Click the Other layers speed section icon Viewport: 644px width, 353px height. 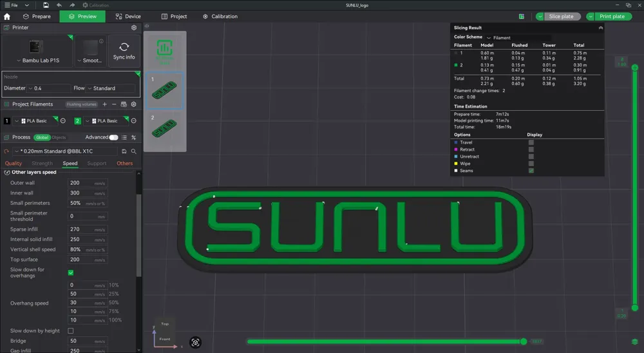click(7, 173)
